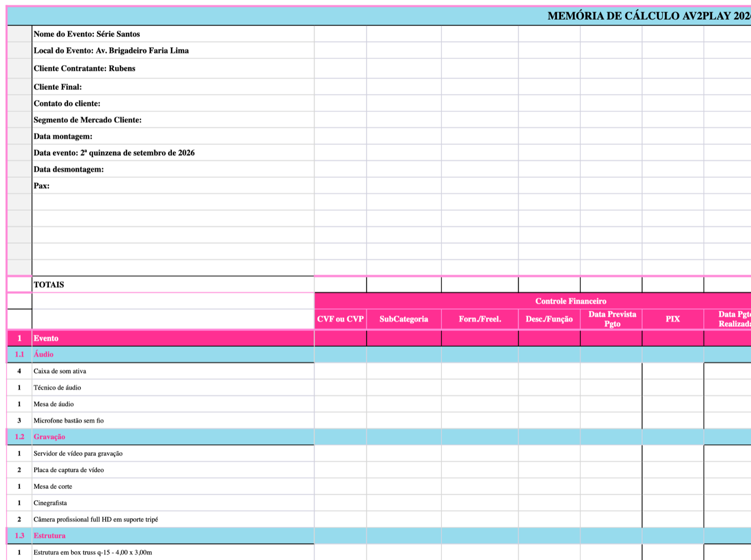Click the 'Forn./Freel.' column header
Image resolution: width=751 pixels, height=560 pixels.
point(480,319)
